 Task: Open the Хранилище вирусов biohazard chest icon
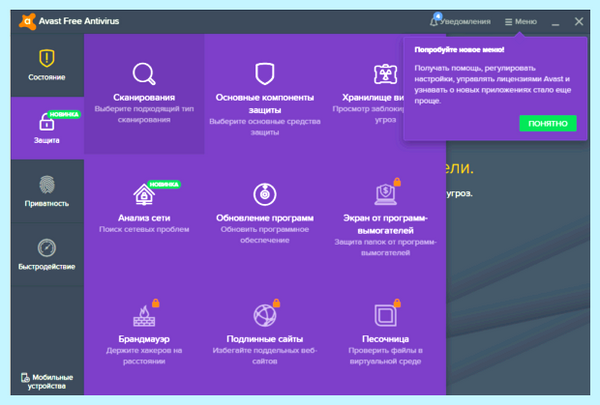pos(385,73)
